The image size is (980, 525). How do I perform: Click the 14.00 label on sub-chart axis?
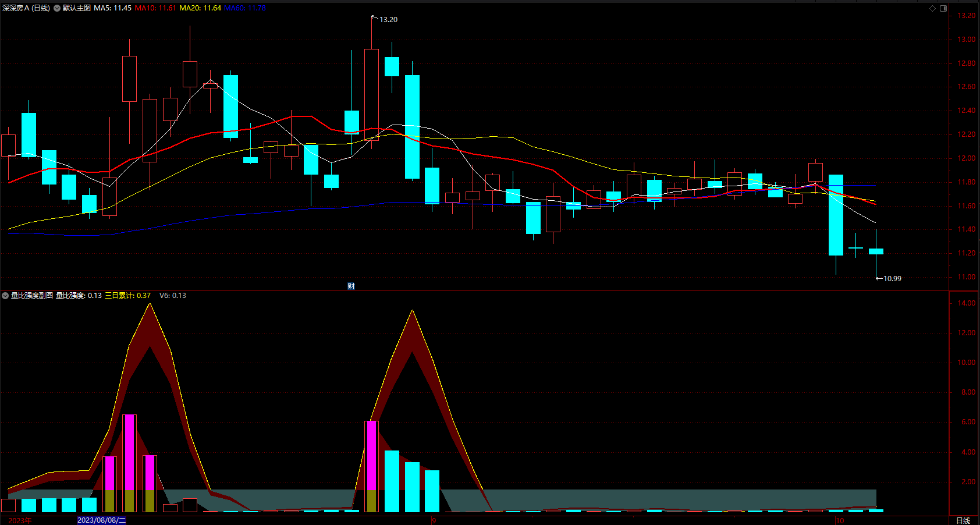click(x=967, y=303)
